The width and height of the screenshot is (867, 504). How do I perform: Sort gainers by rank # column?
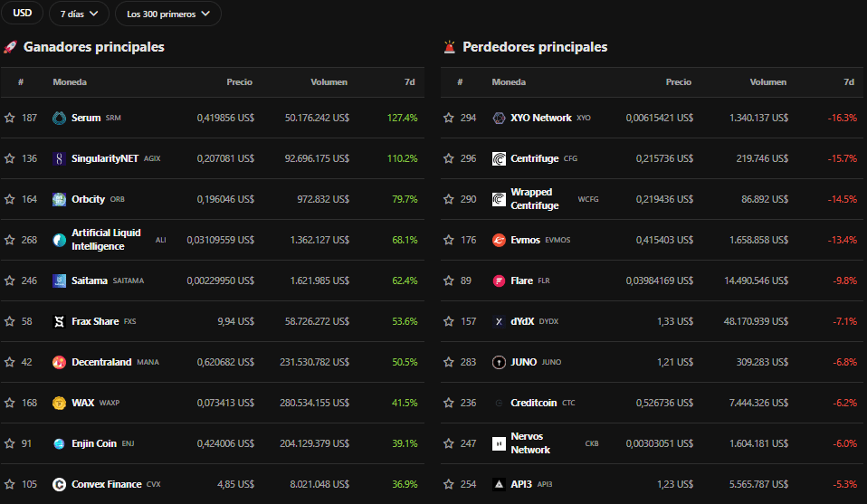[x=21, y=82]
